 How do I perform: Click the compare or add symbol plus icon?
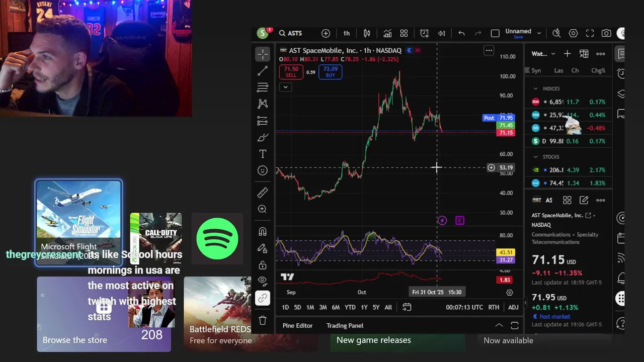point(326,33)
